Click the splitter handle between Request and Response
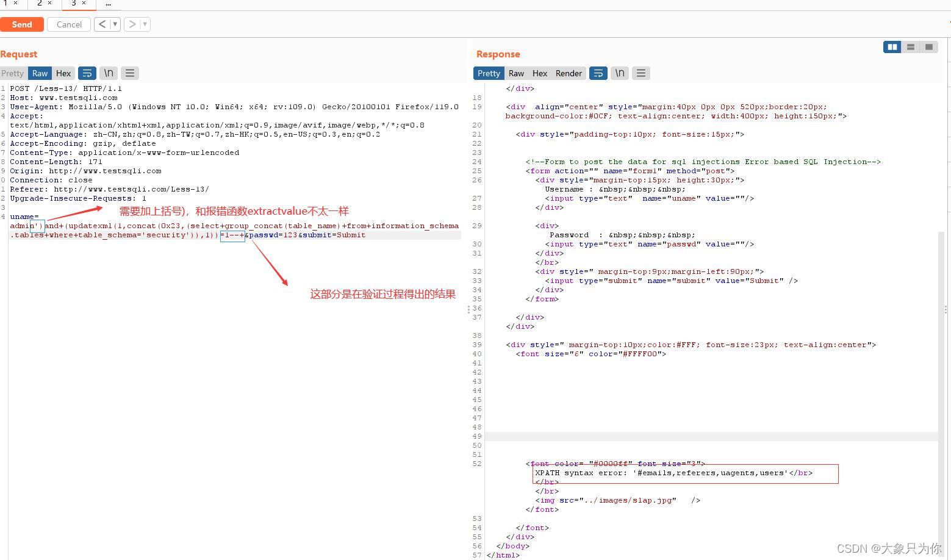The image size is (951, 560). (x=468, y=310)
